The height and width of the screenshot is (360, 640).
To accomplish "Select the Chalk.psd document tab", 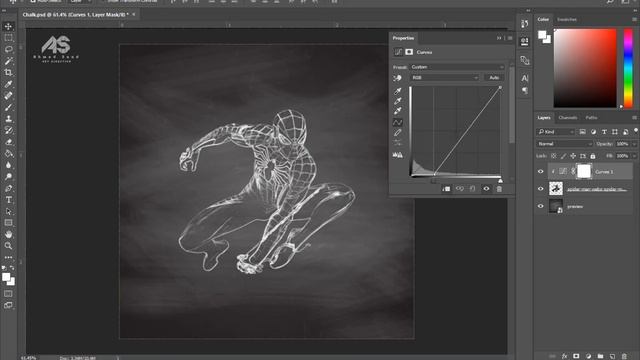I will (76, 15).
